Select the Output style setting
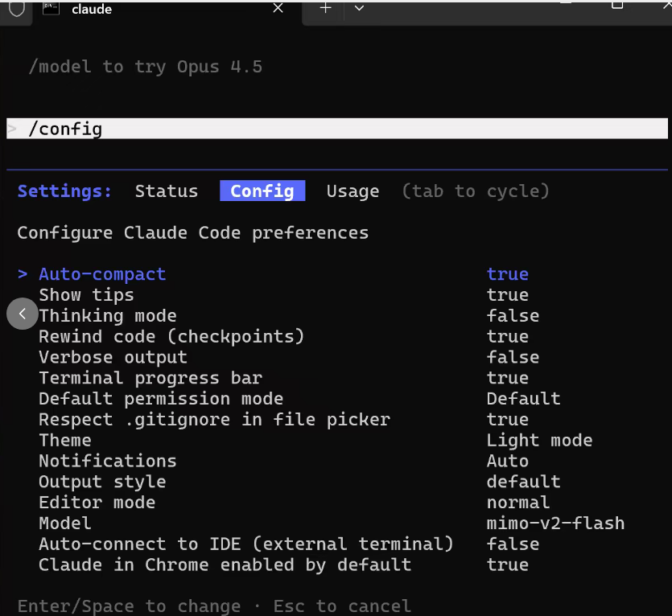Image resolution: width=672 pixels, height=616 pixels. 102,482
